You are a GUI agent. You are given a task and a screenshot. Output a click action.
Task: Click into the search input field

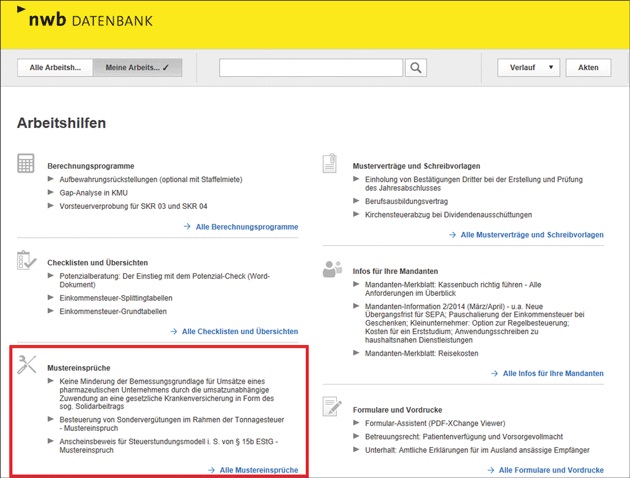coord(312,68)
